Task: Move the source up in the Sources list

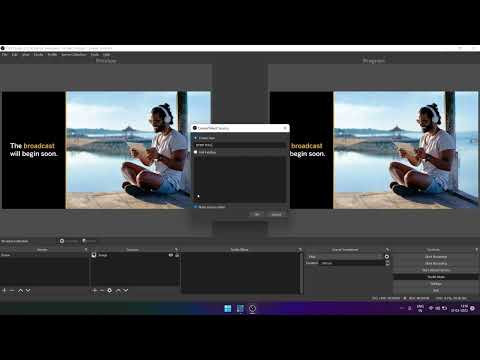Action: coord(118,291)
